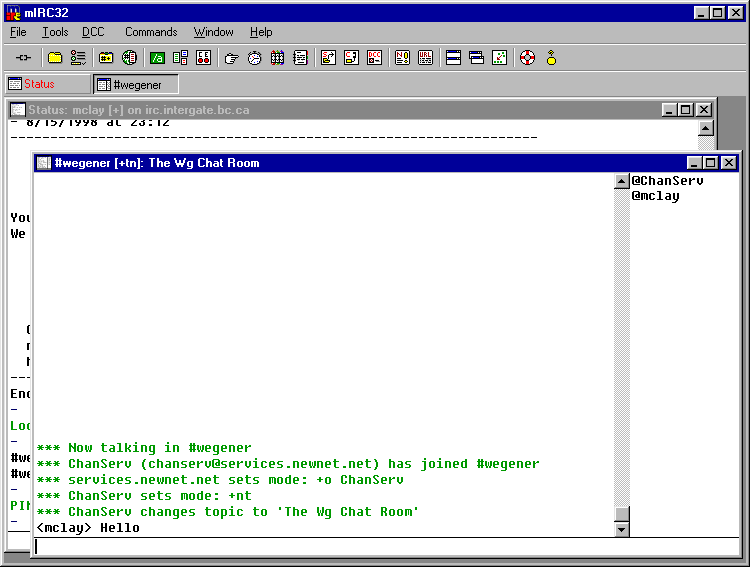Minimize the #wegener channel window
The height and width of the screenshot is (567, 750).
pyautogui.click(x=694, y=163)
